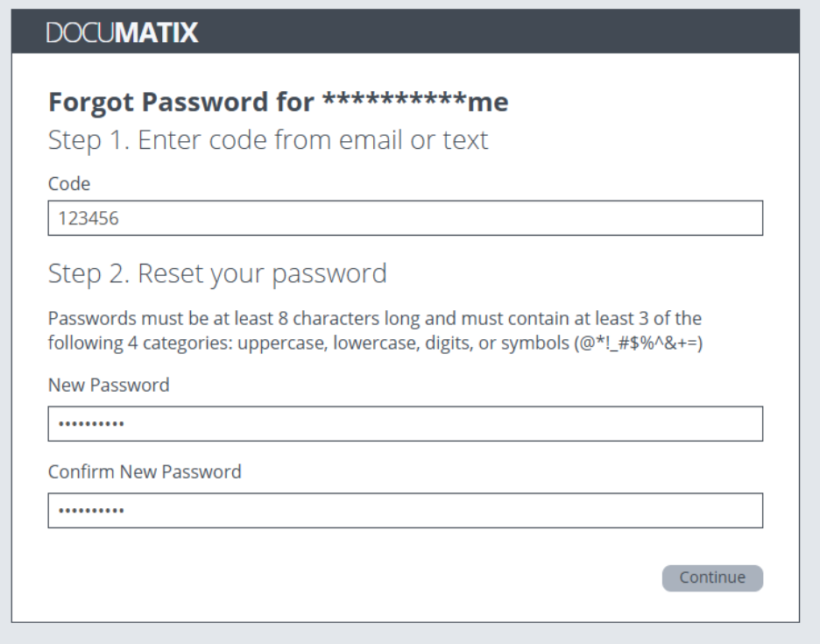820x644 pixels.
Task: Click the 'Forgot Password for' heading
Action: coord(180,103)
